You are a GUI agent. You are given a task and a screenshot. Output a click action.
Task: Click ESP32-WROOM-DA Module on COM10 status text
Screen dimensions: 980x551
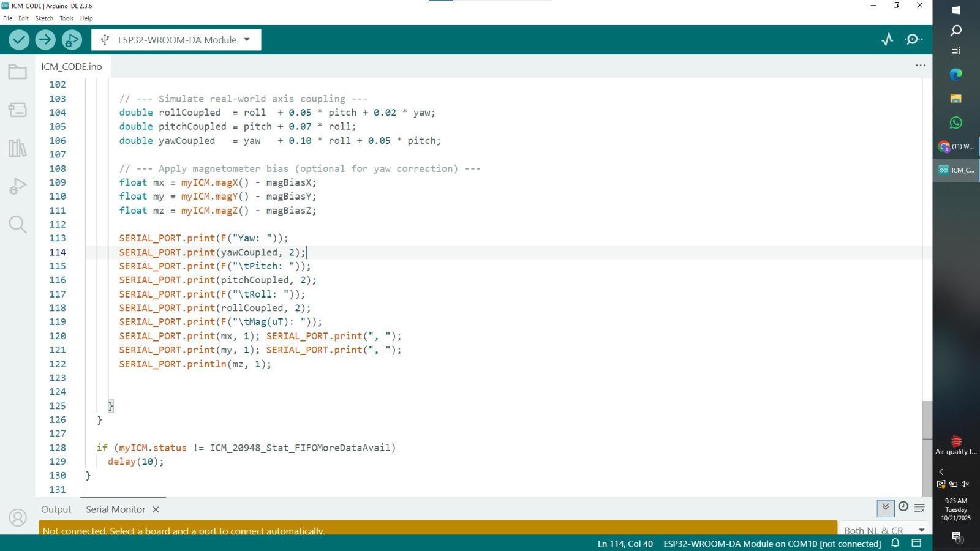click(x=772, y=544)
